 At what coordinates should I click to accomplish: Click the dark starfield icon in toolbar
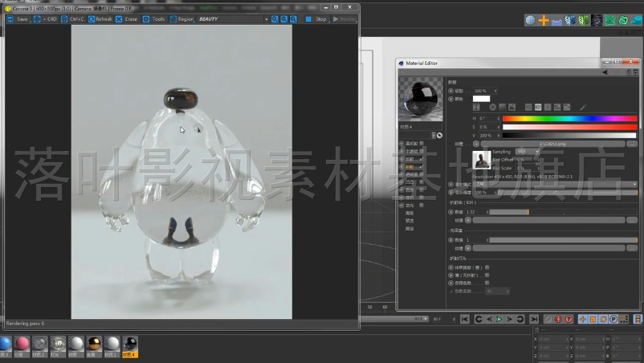pos(597,20)
